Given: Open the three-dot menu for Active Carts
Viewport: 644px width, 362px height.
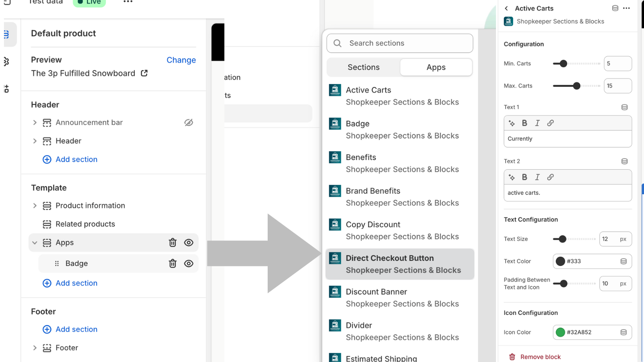Looking at the screenshot, I should coord(626,8).
